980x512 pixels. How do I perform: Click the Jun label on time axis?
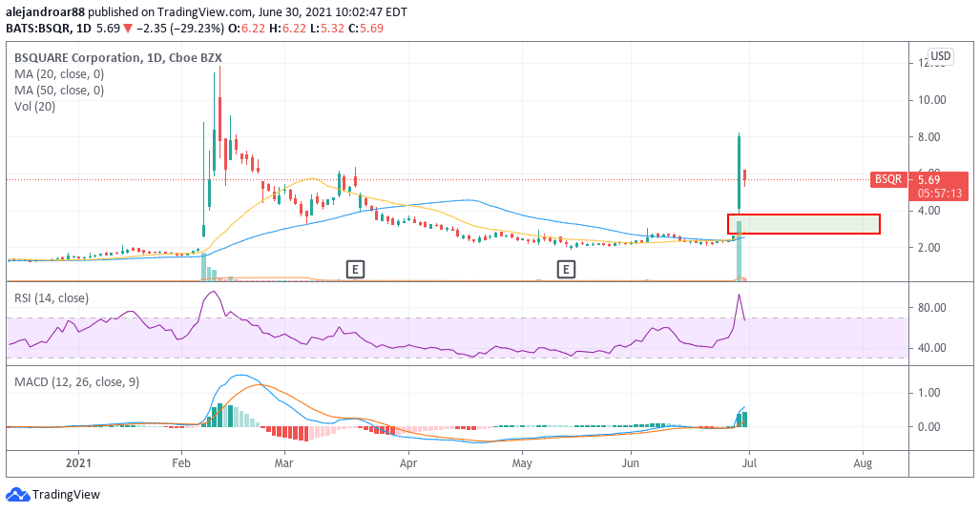click(631, 463)
